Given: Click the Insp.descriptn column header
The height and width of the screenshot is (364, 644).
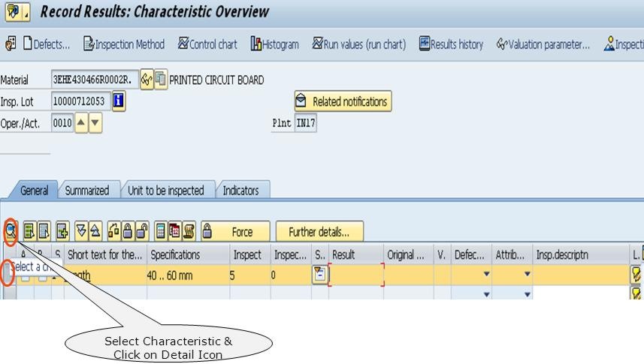Looking at the screenshot, I should click(580, 255).
